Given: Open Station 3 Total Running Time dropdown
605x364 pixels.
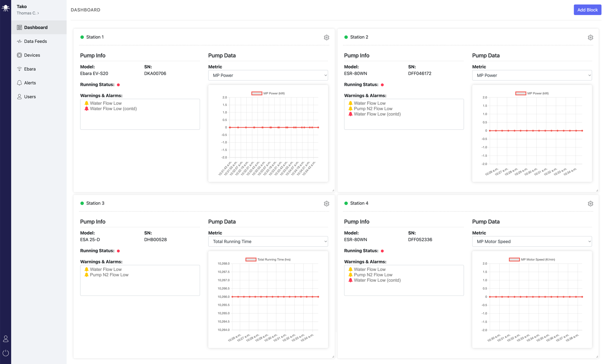Looking at the screenshot, I should tap(268, 241).
